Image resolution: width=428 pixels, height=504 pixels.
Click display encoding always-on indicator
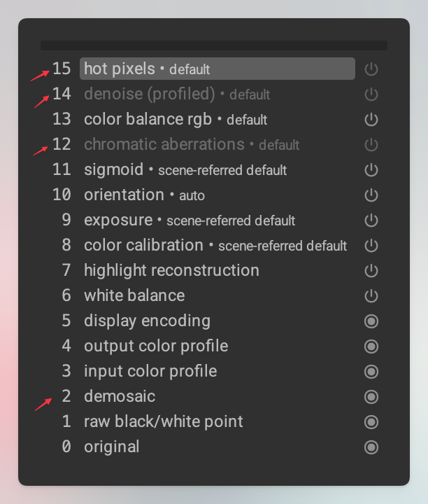371,321
